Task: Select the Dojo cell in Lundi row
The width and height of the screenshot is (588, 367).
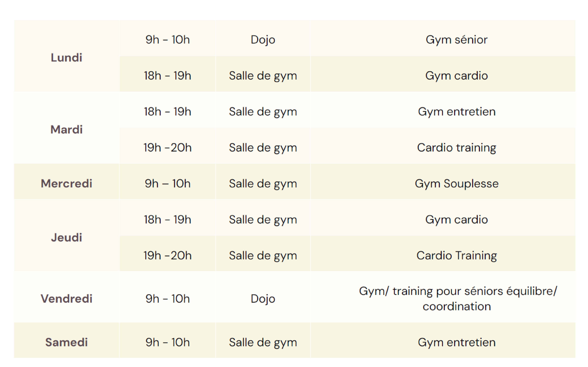Action: tap(263, 40)
